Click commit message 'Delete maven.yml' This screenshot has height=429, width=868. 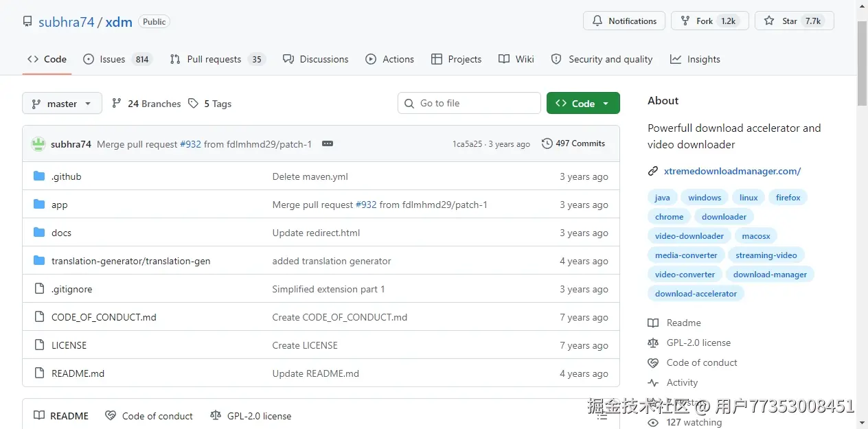click(310, 176)
